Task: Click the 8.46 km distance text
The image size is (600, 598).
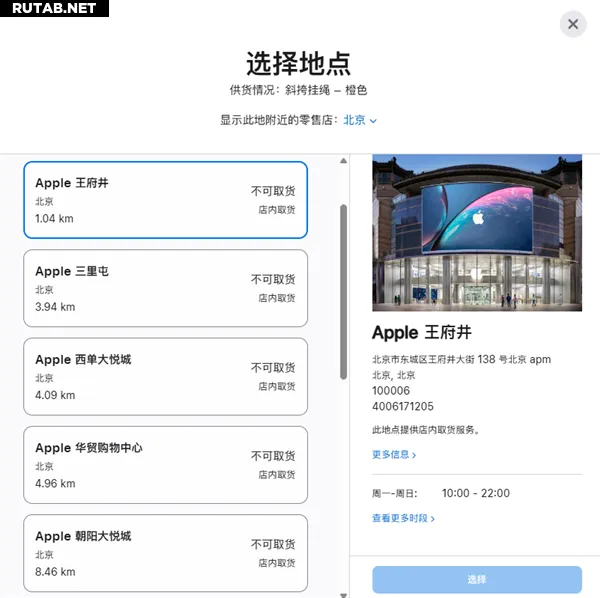Action: (x=55, y=572)
